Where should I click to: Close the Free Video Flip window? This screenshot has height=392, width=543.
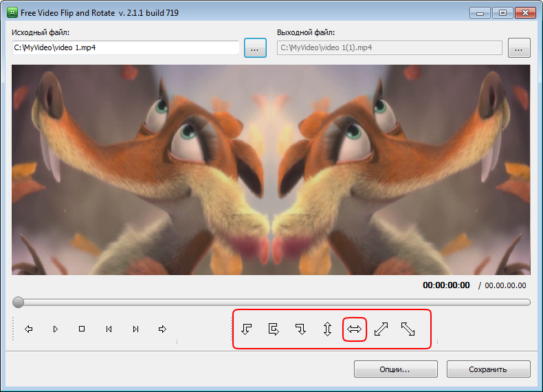coord(525,13)
